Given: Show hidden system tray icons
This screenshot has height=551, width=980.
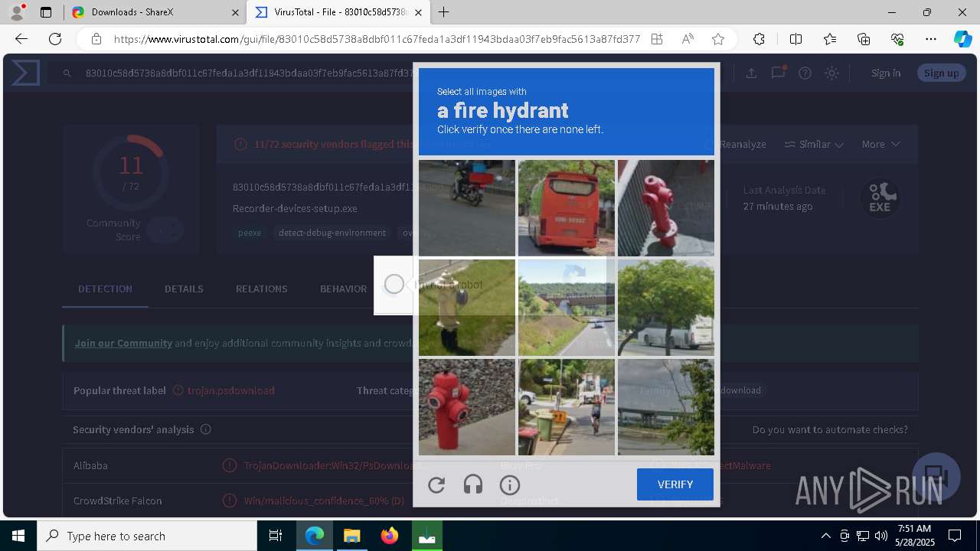Looking at the screenshot, I should 825,536.
